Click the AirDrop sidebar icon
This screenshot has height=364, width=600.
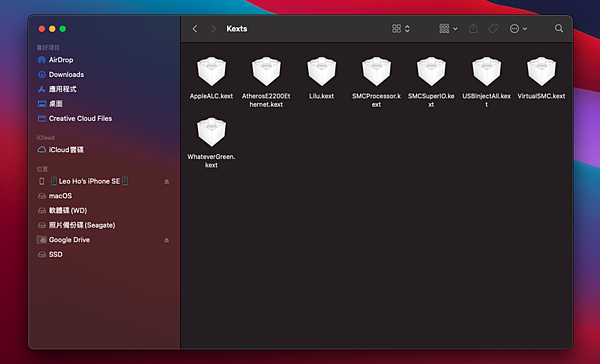pyautogui.click(x=42, y=60)
